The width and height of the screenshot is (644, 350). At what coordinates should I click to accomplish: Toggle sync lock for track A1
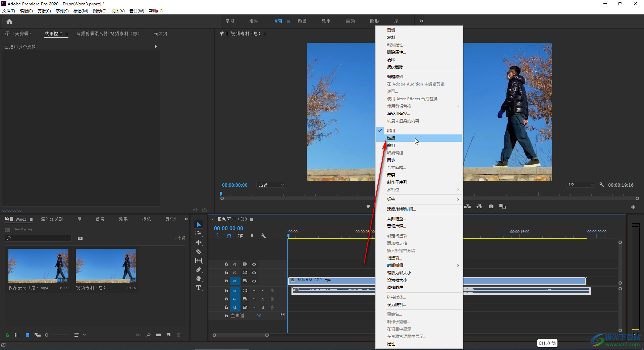click(x=245, y=291)
